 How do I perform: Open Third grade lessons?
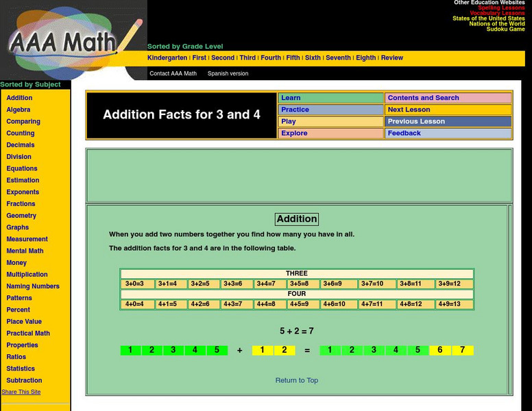(247, 58)
